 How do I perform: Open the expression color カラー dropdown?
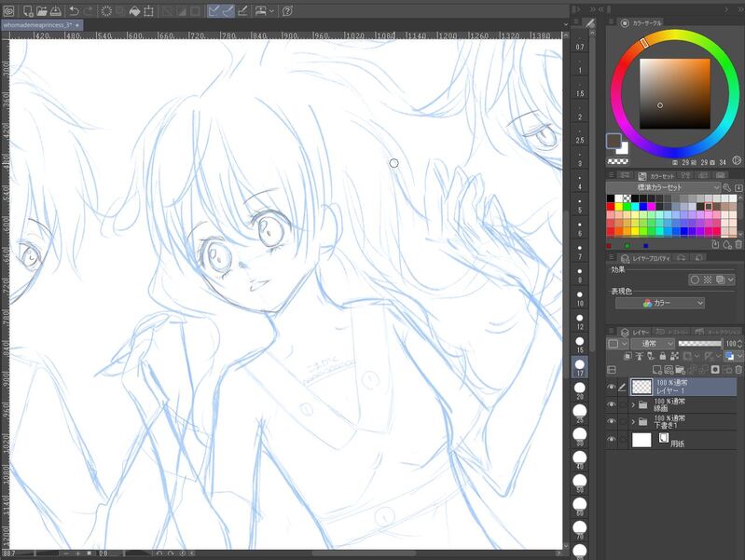coord(660,303)
